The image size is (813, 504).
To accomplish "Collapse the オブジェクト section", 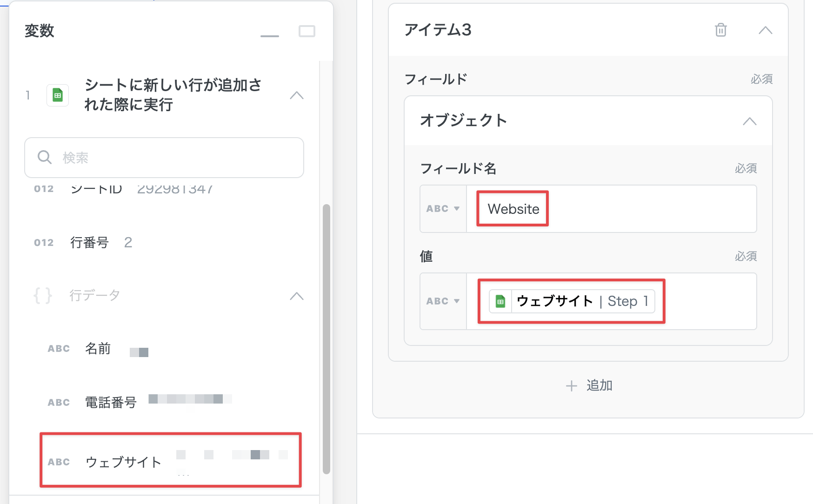I will (x=749, y=121).
